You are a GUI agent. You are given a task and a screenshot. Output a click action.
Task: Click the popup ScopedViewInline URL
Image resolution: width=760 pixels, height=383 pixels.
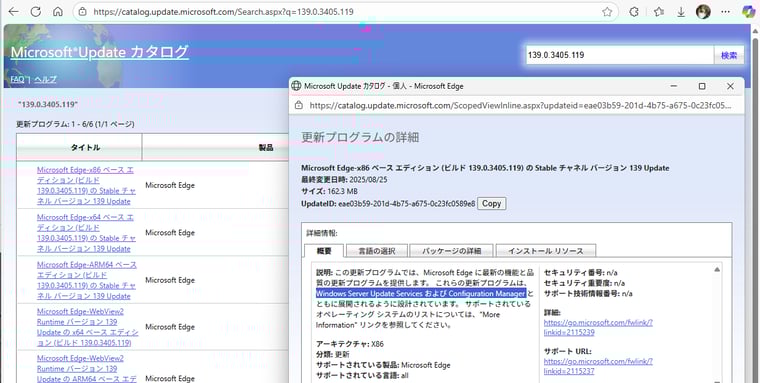coord(520,105)
